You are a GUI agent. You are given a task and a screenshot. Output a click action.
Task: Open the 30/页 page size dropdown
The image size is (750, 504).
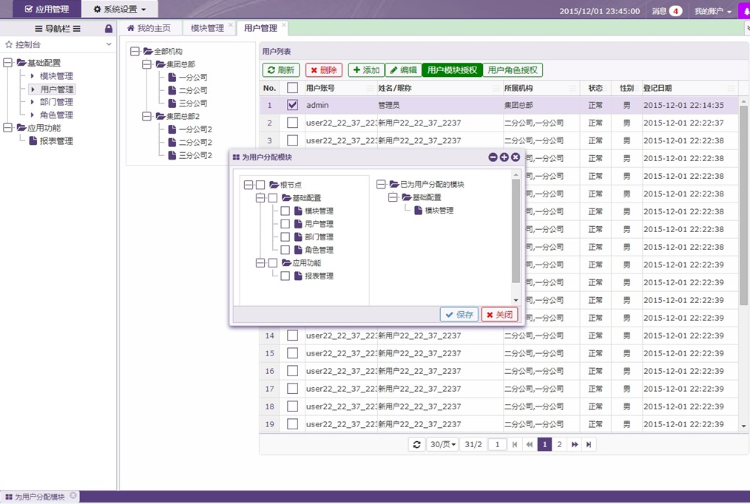(442, 444)
